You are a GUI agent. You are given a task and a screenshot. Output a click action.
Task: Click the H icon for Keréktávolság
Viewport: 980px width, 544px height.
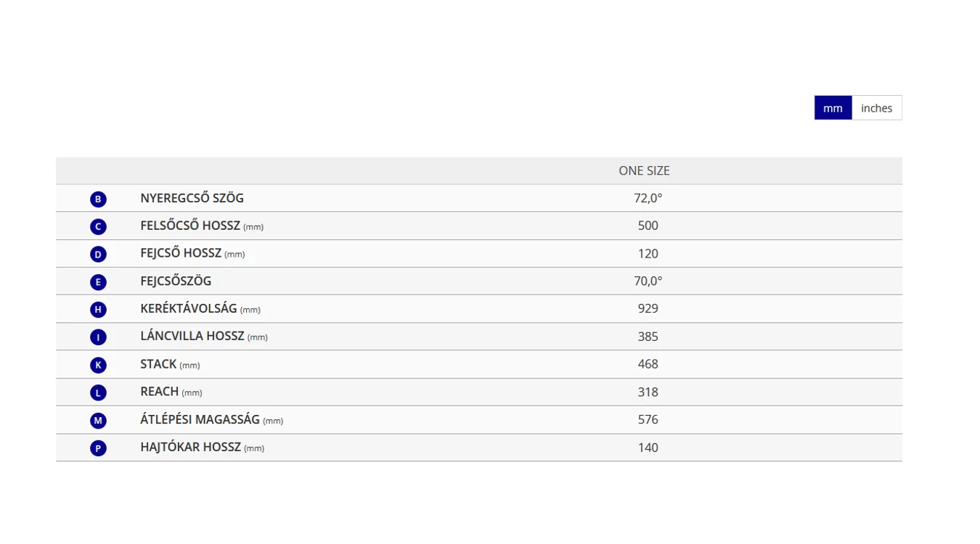coord(98,310)
